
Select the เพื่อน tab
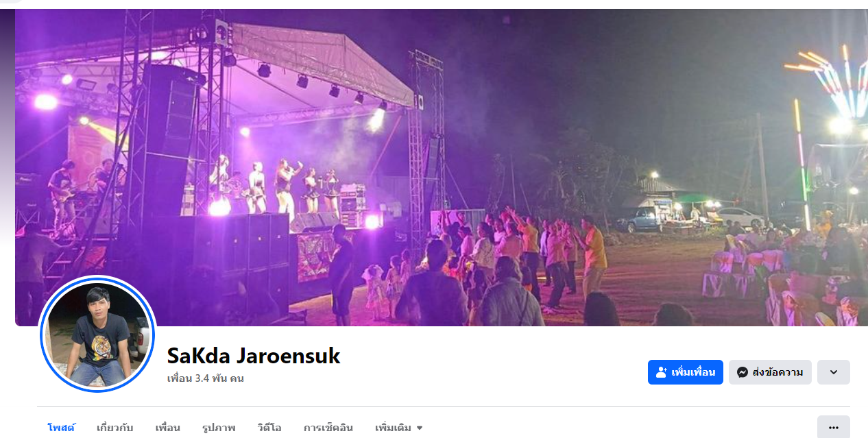point(168,428)
